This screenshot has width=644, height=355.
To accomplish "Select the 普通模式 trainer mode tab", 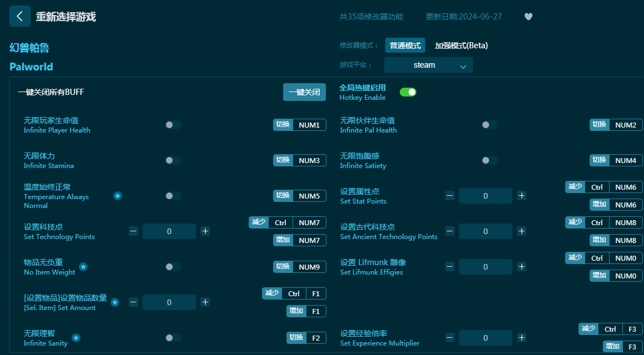I will coord(405,45).
